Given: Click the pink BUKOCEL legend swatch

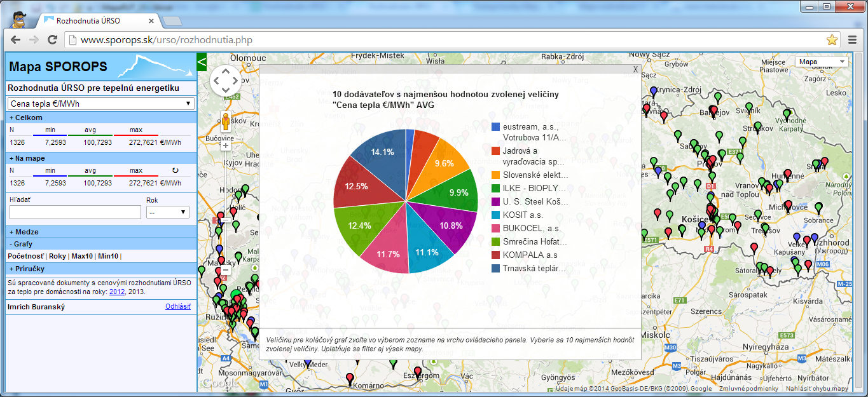Looking at the screenshot, I should (495, 228).
